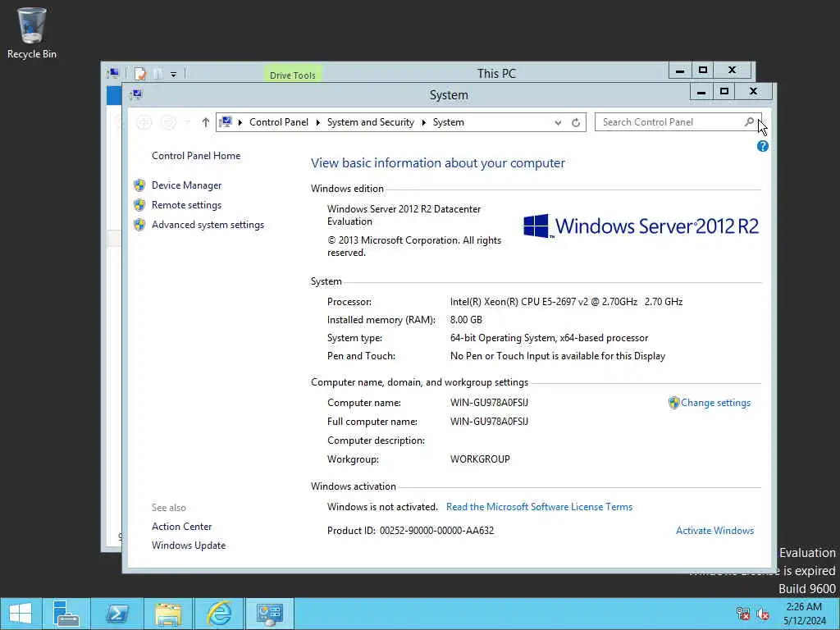Screen dimensions: 840x630
Task: Click the Back navigation arrow in System window
Action: pyautogui.click(x=144, y=123)
